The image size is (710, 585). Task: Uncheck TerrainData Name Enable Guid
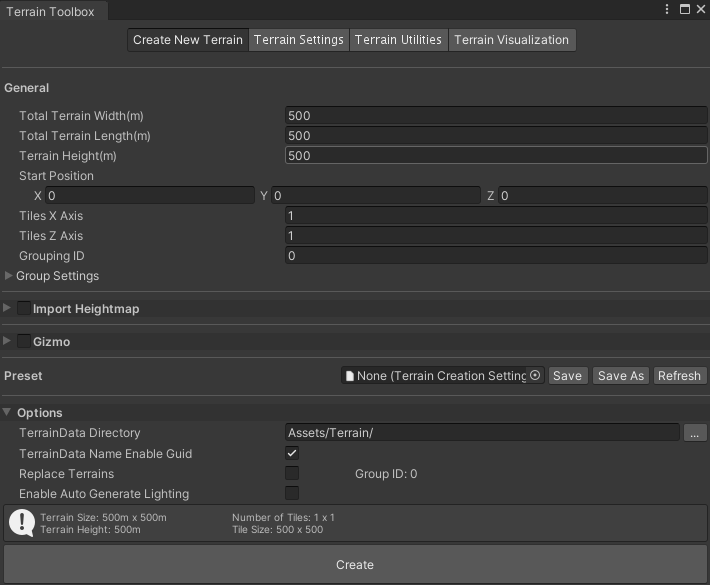[x=293, y=453]
